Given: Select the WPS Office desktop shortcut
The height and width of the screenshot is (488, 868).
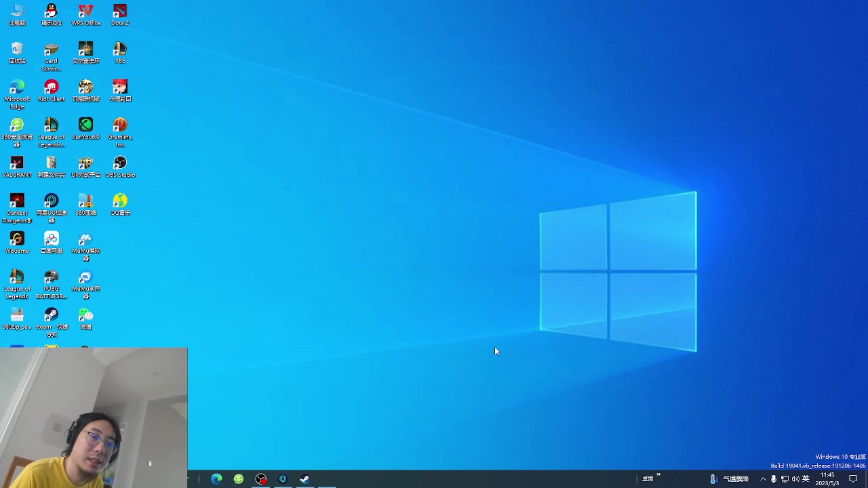Looking at the screenshot, I should tap(85, 15).
